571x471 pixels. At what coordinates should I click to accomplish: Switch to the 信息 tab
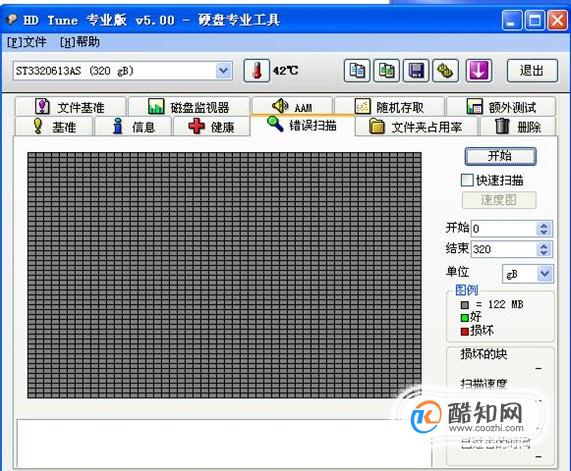coord(133,126)
